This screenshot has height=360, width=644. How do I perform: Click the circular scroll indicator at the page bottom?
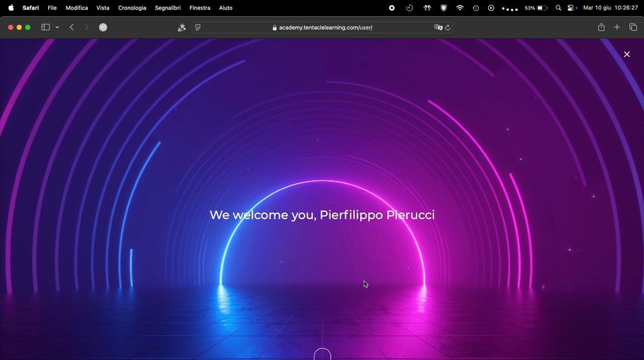(323, 355)
